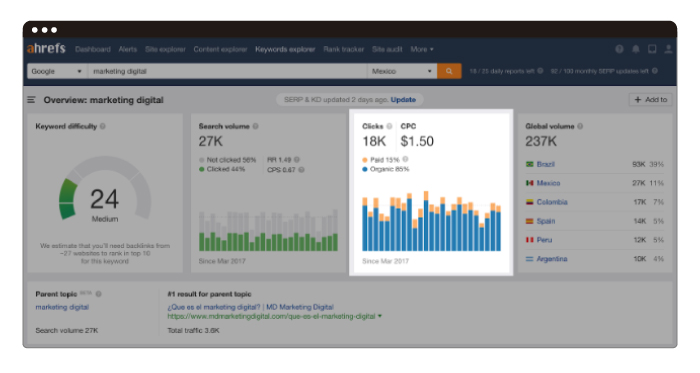Open the hamburger menu beside Overview
Viewport: 700px width, 373px height.
[x=31, y=100]
